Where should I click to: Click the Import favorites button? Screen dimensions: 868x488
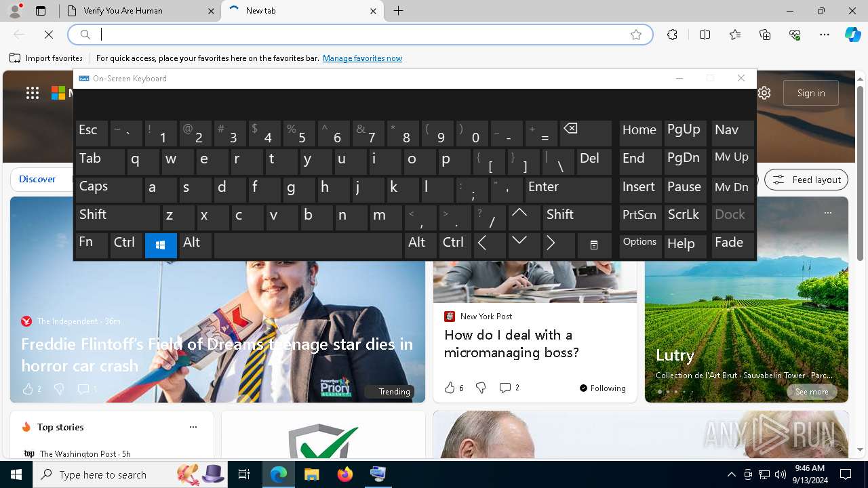click(46, 58)
